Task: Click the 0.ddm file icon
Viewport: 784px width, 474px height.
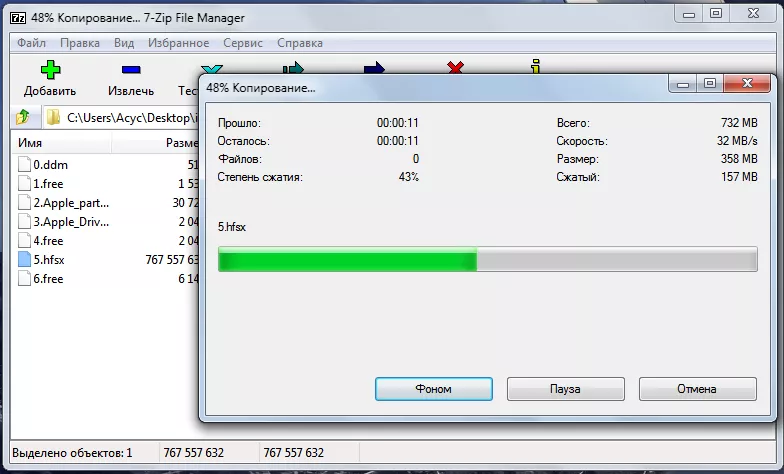Action: tap(24, 164)
